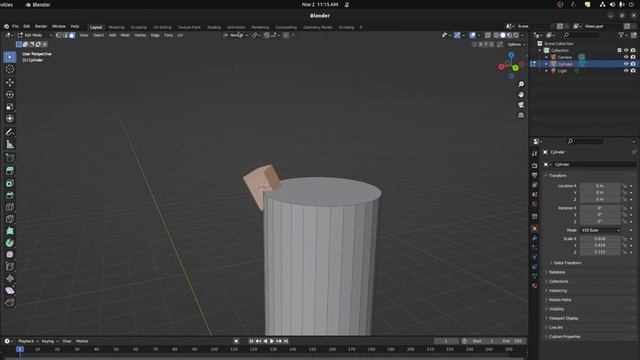Choose the Shear tool at toolbar bottom

tap(10, 291)
